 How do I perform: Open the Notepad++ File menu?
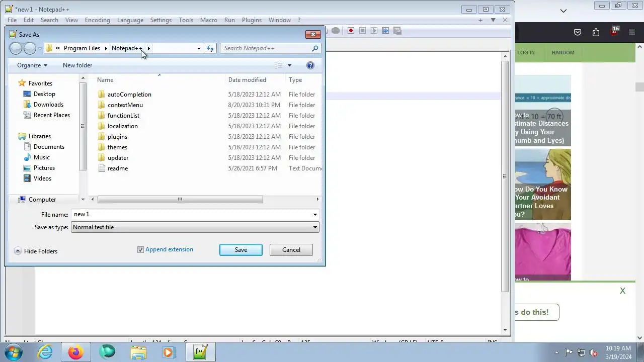pyautogui.click(x=12, y=20)
